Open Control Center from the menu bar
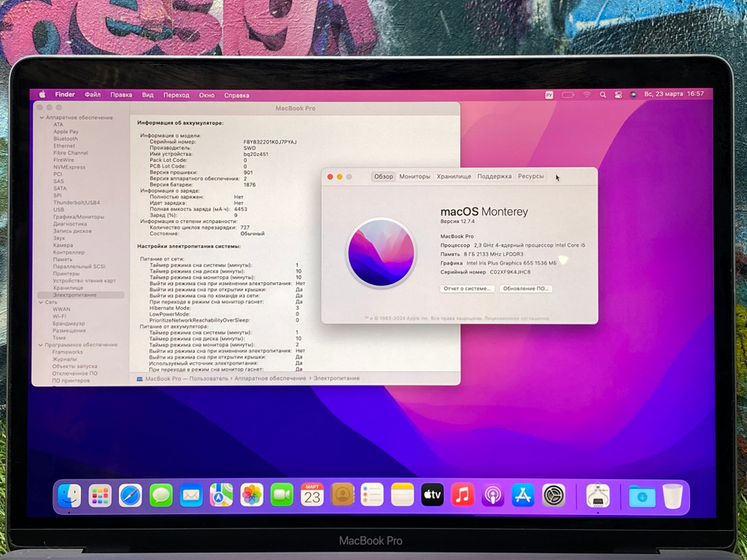 tap(619, 95)
